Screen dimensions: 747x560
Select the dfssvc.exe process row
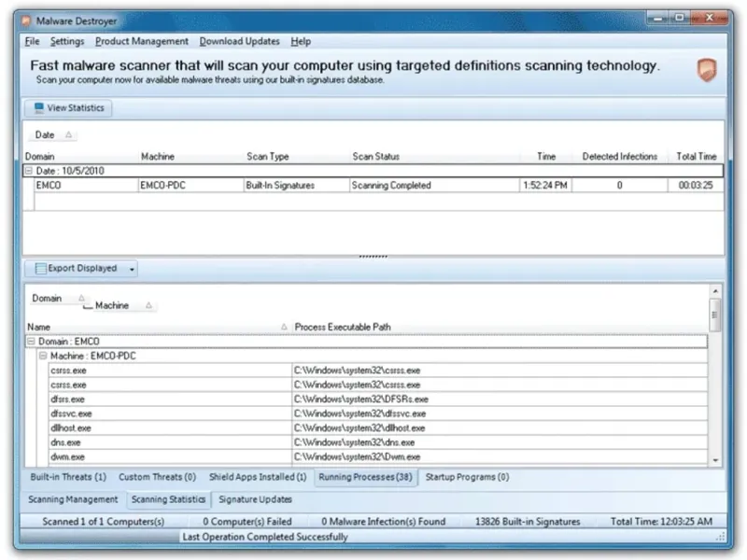coord(378,413)
